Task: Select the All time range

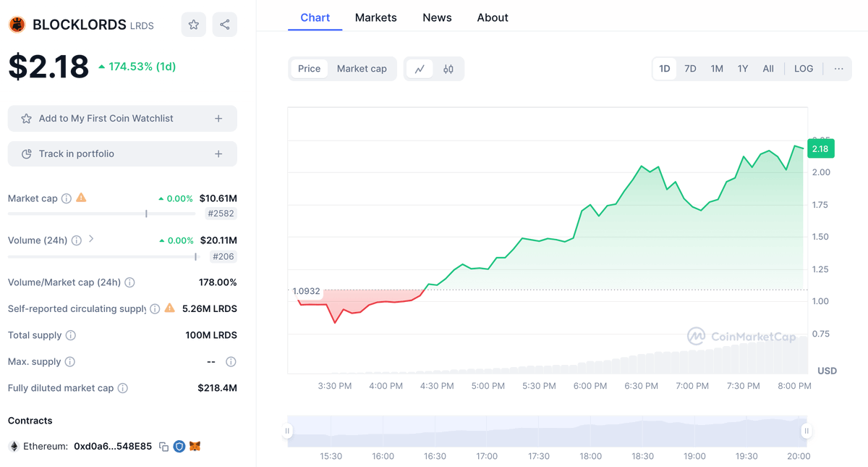Action: [768, 69]
